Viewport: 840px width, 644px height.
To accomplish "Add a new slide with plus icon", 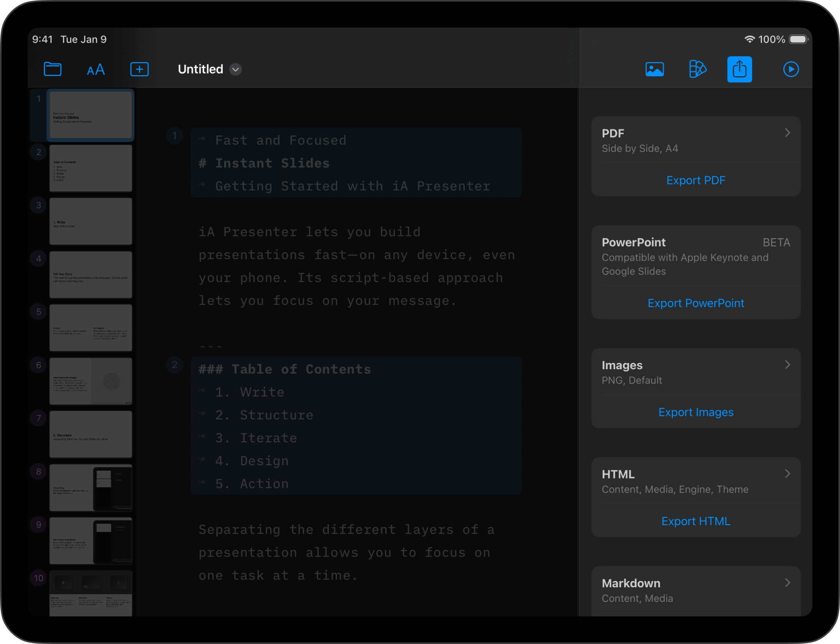I will [139, 69].
